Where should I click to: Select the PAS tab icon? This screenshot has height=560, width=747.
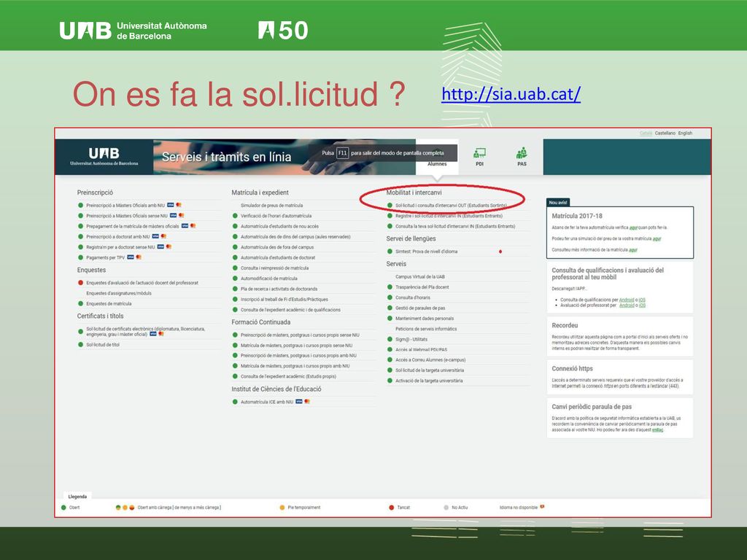pyautogui.click(x=522, y=153)
